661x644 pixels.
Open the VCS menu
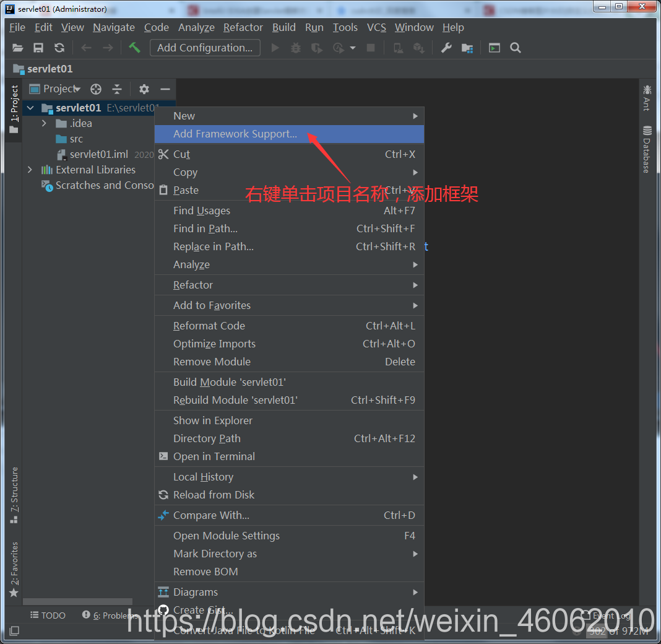tap(376, 27)
